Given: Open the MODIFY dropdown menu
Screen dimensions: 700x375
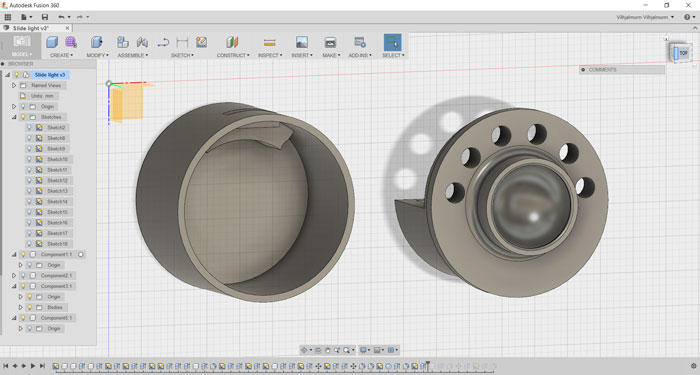Looking at the screenshot, I should click(97, 55).
